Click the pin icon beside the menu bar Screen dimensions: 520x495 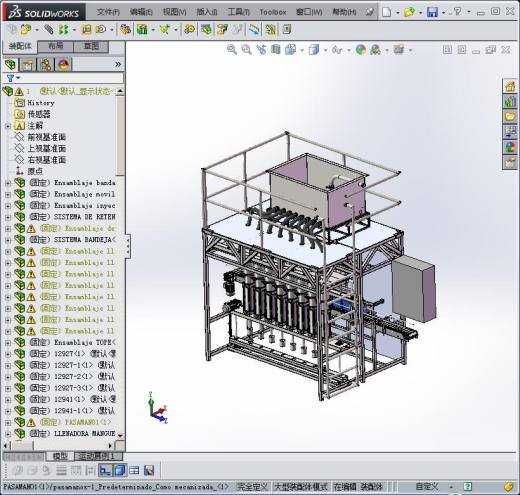pyautogui.click(x=369, y=12)
